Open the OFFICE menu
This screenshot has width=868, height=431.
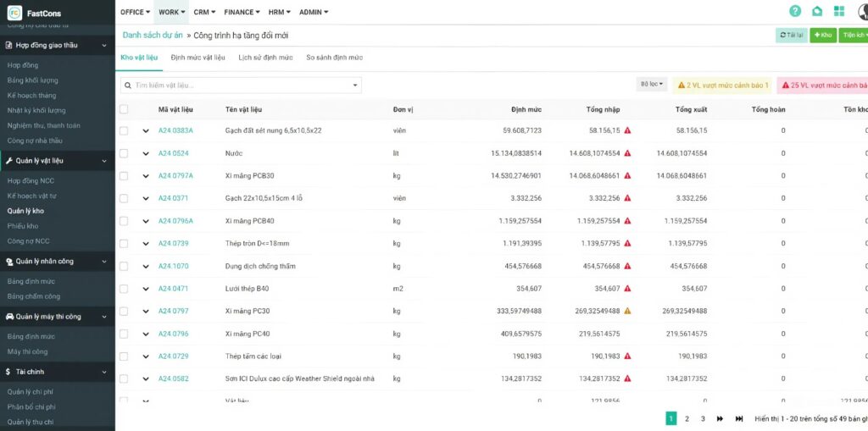click(135, 12)
